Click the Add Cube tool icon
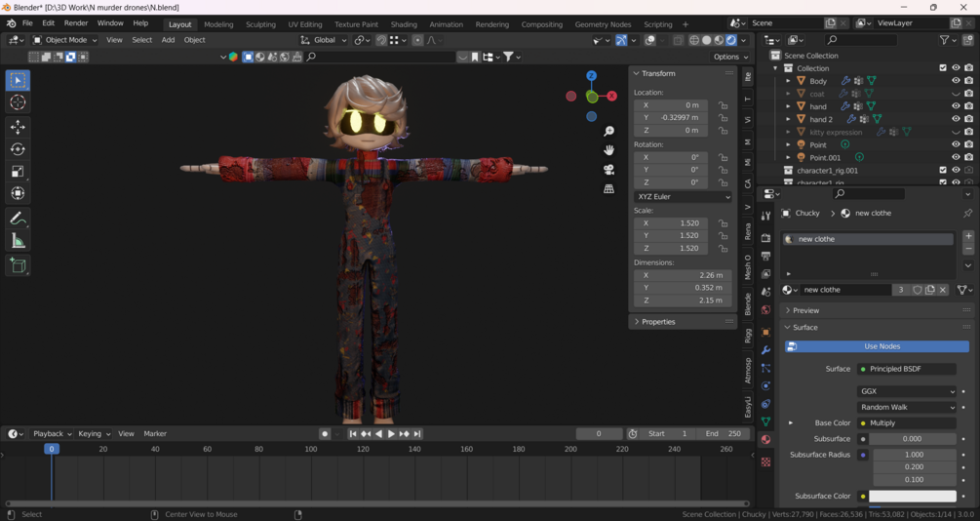This screenshot has width=980, height=521. coord(18,265)
